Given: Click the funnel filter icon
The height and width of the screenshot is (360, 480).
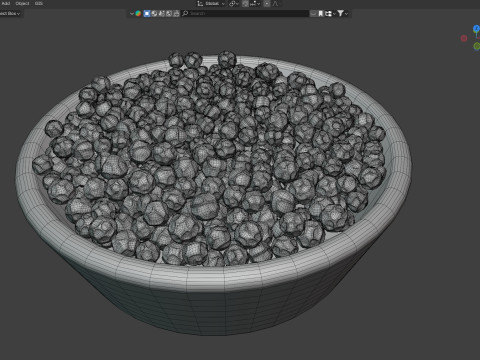Looking at the screenshot, I should 340,13.
